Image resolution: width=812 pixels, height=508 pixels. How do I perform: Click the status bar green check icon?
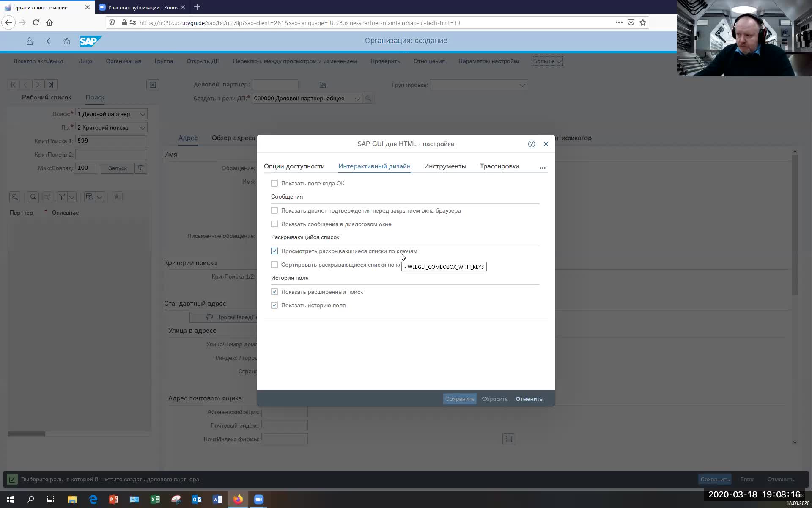coord(12,479)
